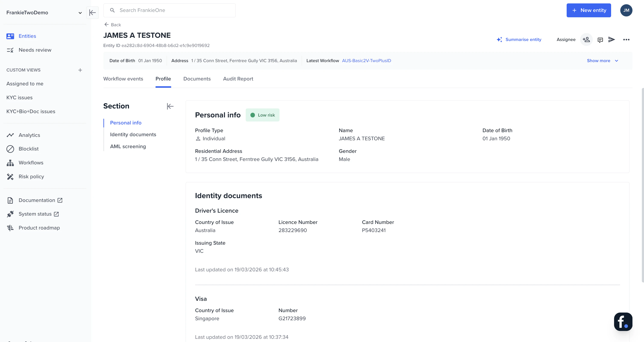Collapse the Section panel arrow icon
The width and height of the screenshot is (644, 342).
click(170, 106)
